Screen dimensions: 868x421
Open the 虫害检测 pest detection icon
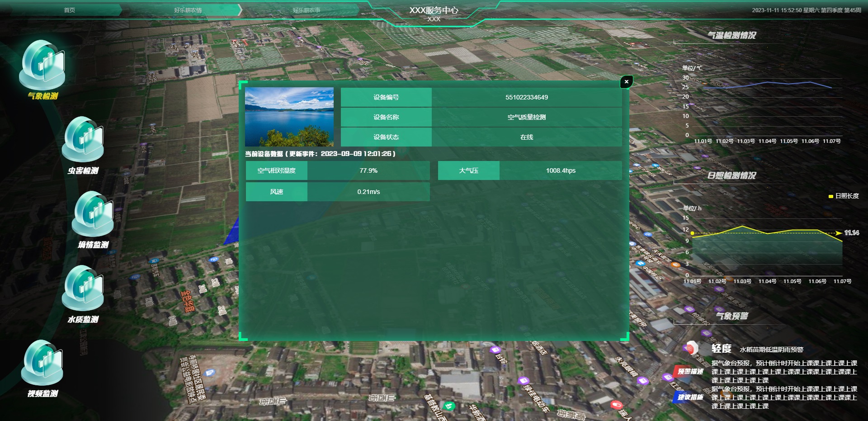pyautogui.click(x=83, y=140)
